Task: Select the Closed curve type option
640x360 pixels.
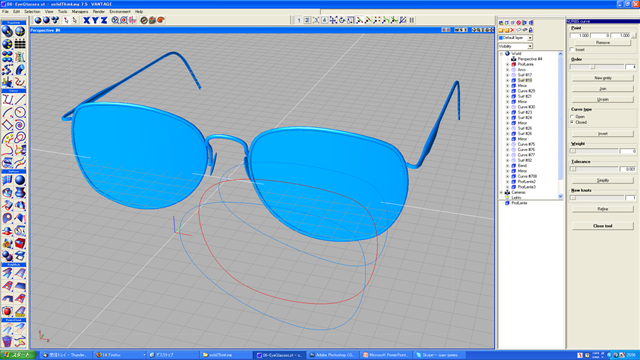Action: pyautogui.click(x=572, y=122)
